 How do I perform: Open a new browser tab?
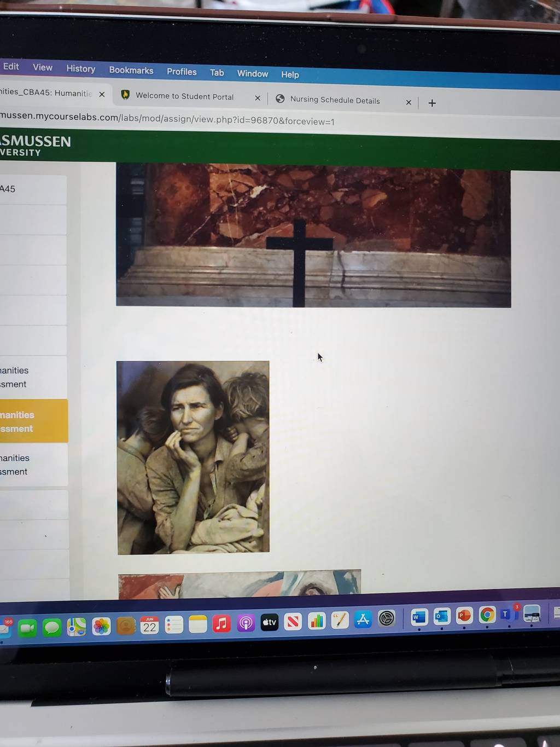click(x=432, y=103)
